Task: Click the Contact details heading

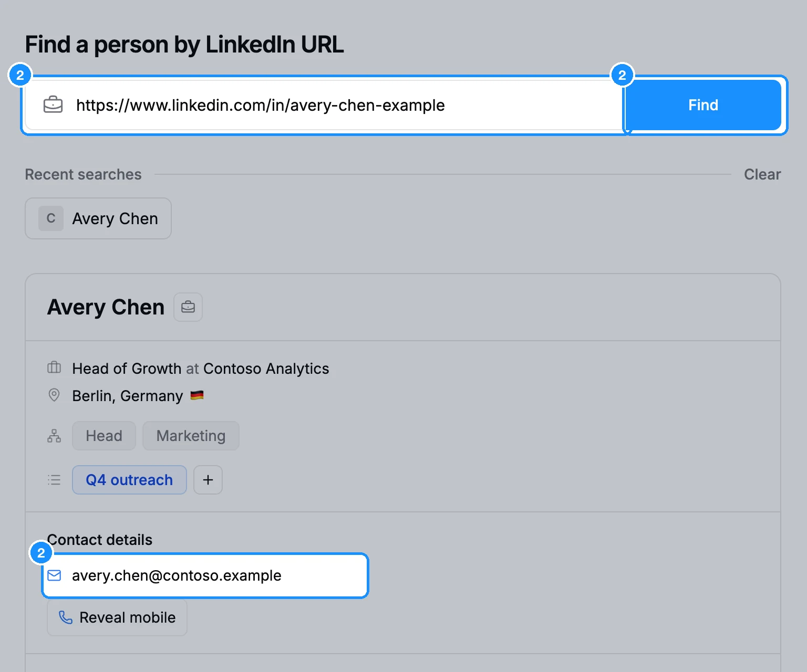Action: click(100, 540)
